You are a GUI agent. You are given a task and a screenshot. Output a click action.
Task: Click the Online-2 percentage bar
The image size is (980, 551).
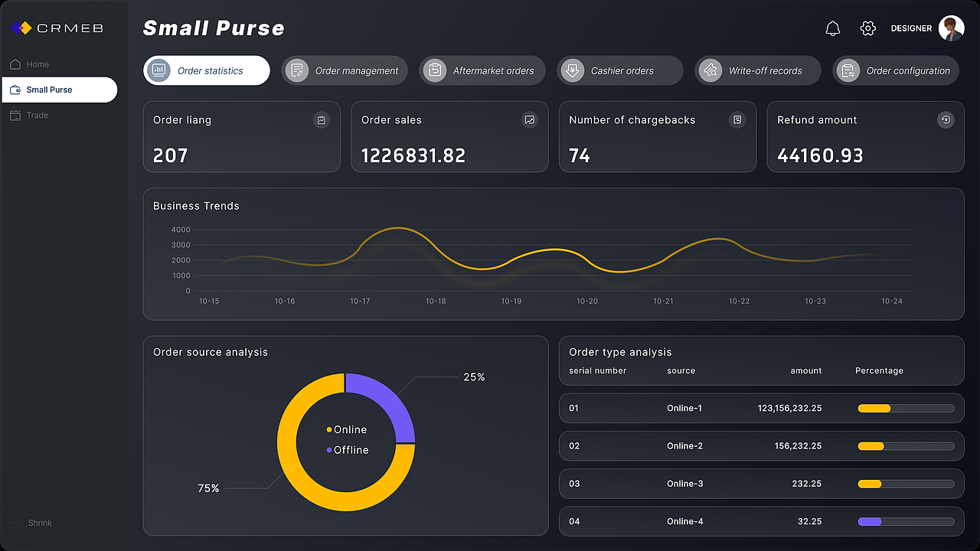pos(906,446)
